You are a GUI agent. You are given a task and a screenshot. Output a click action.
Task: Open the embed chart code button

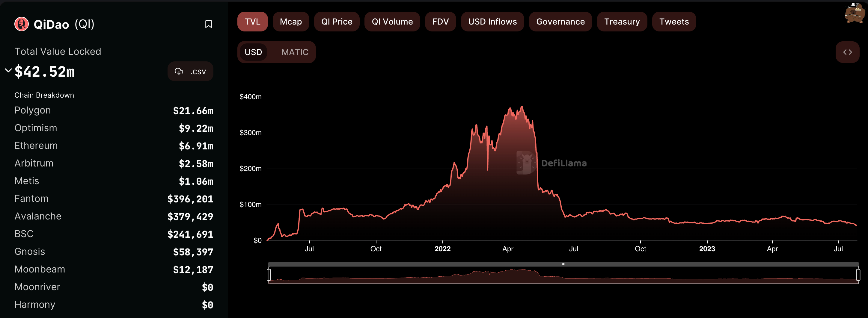coord(847,52)
